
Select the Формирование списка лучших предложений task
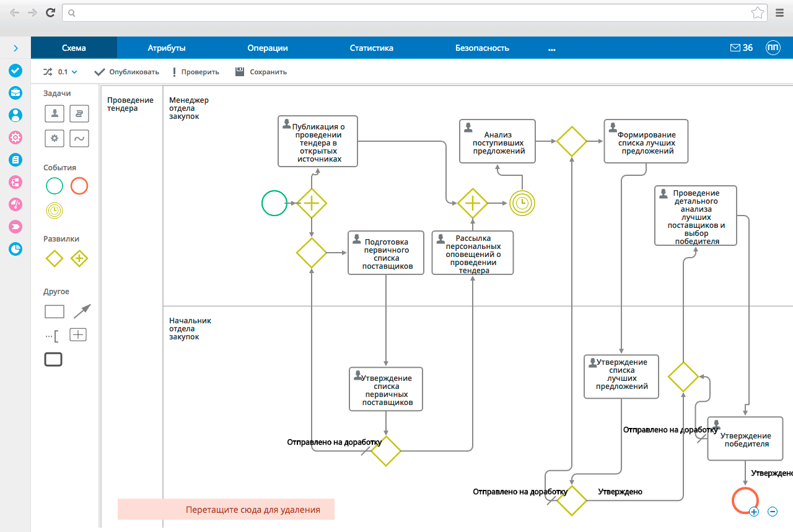646,141
